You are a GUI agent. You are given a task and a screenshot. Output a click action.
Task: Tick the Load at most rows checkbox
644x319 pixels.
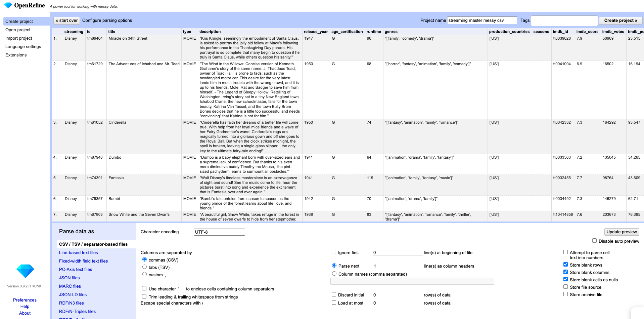point(334,303)
